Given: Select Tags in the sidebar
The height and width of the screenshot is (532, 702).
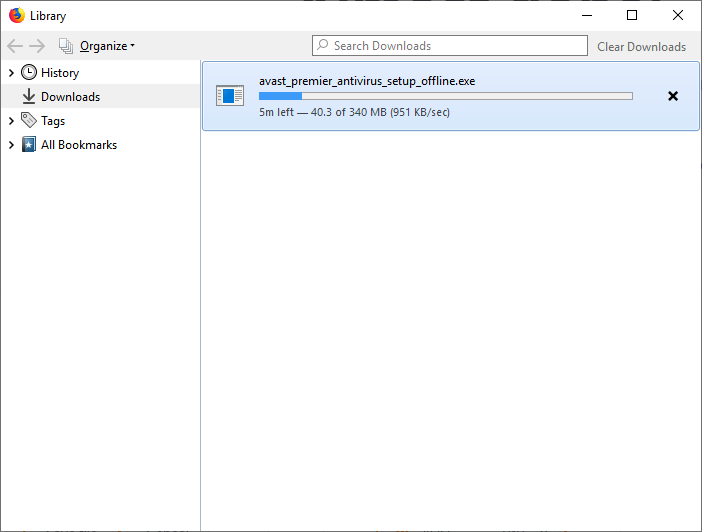Looking at the screenshot, I should (53, 121).
